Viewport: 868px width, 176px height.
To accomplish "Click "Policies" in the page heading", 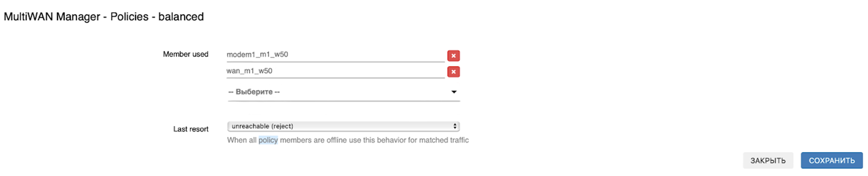I will click(129, 17).
